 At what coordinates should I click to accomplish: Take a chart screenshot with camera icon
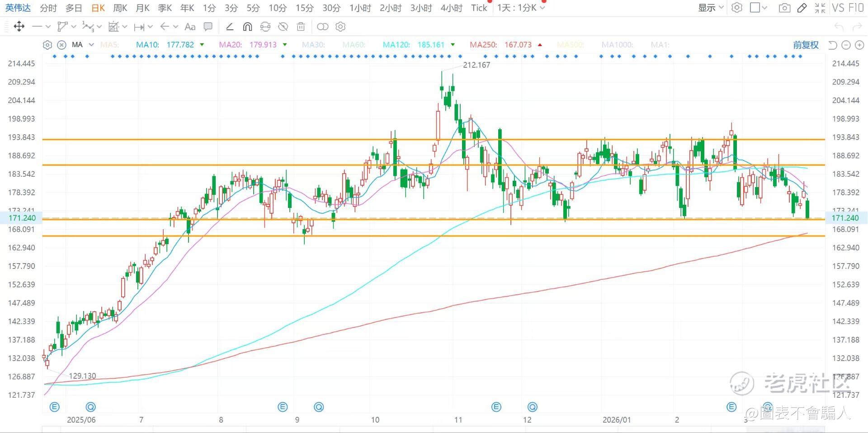click(784, 8)
